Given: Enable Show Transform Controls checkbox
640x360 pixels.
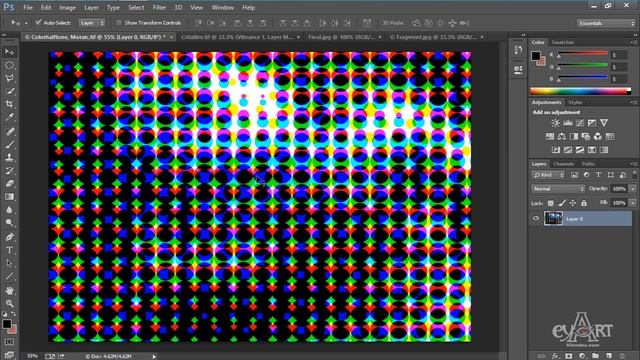Looking at the screenshot, I should point(119,23).
